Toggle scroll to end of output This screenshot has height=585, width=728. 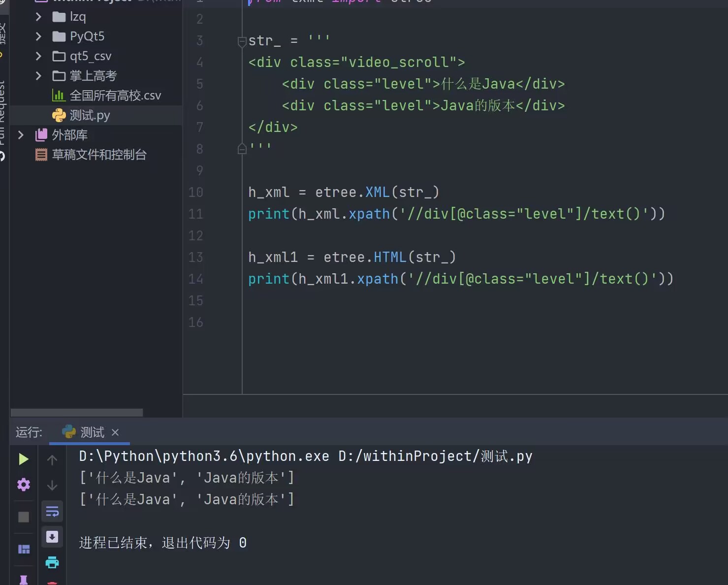pyautogui.click(x=52, y=537)
